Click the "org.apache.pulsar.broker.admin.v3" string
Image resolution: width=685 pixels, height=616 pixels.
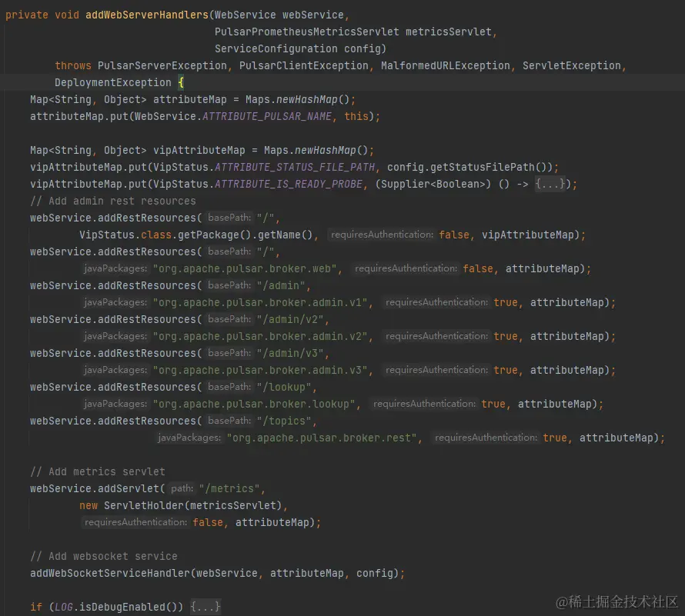point(260,370)
